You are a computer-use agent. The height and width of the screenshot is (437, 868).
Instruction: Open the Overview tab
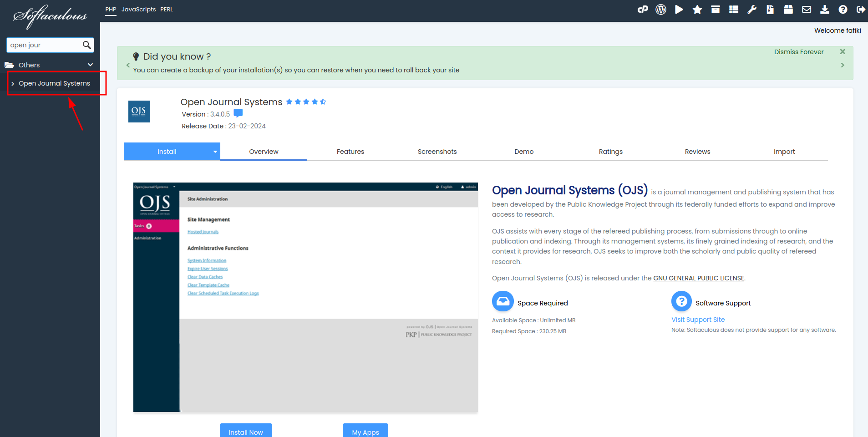click(264, 152)
